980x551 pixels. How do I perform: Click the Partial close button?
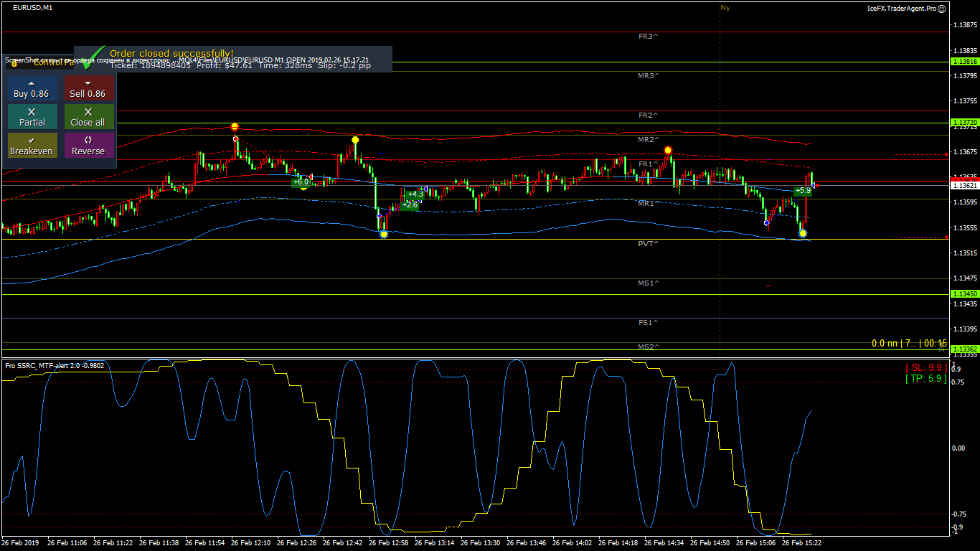tap(32, 117)
